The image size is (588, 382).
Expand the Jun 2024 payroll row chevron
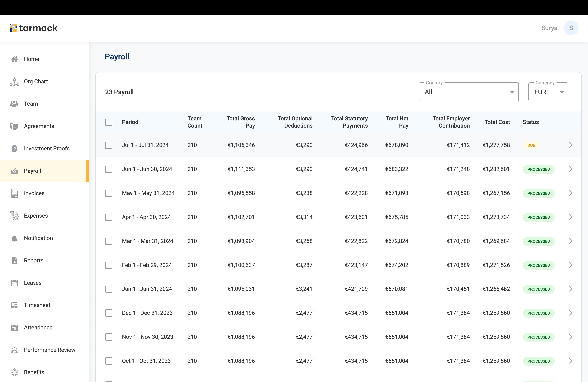coord(570,169)
